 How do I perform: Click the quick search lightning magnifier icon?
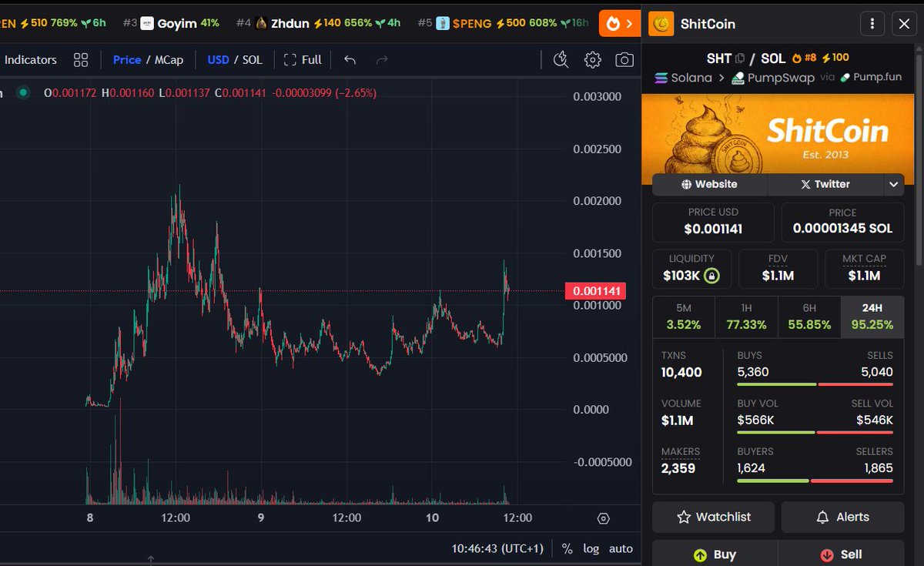[561, 59]
